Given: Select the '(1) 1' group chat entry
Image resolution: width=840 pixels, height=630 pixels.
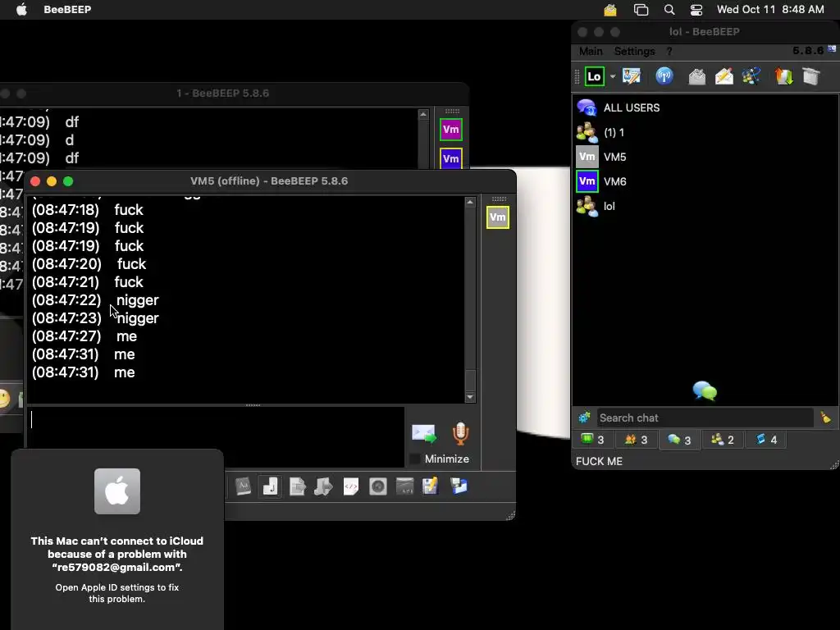Looking at the screenshot, I should pyautogui.click(x=705, y=132).
